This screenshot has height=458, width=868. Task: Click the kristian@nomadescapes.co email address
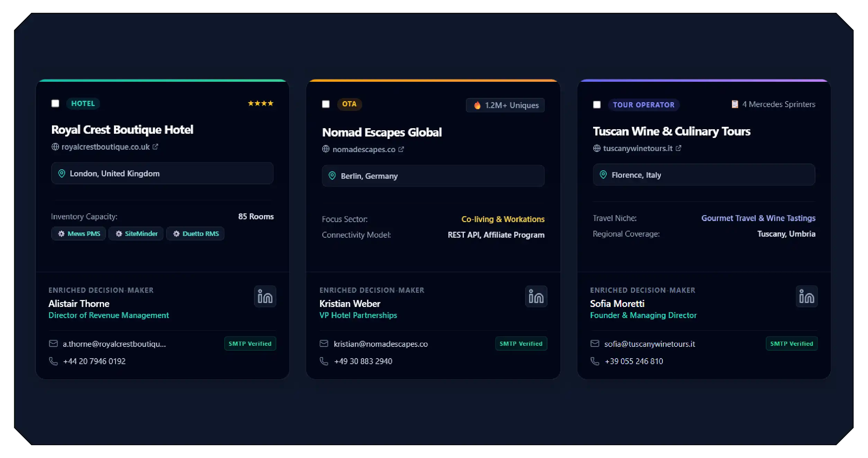(x=381, y=344)
